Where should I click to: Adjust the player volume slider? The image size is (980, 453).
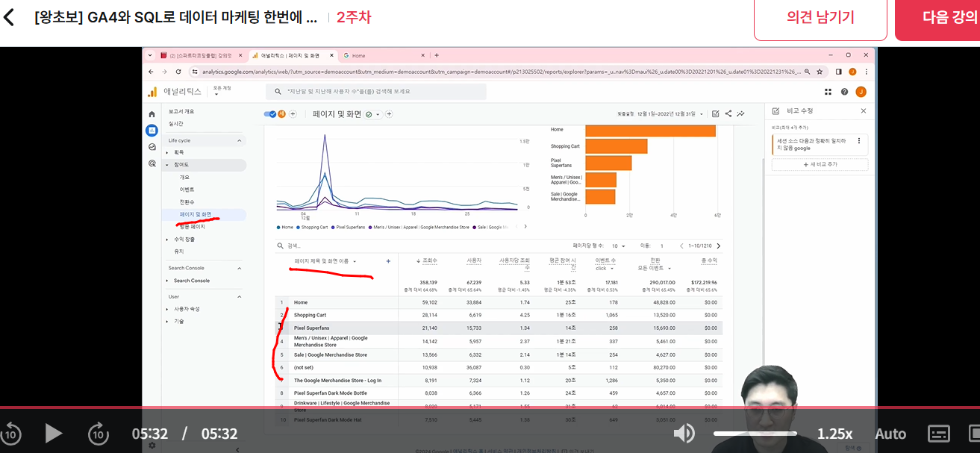755,433
